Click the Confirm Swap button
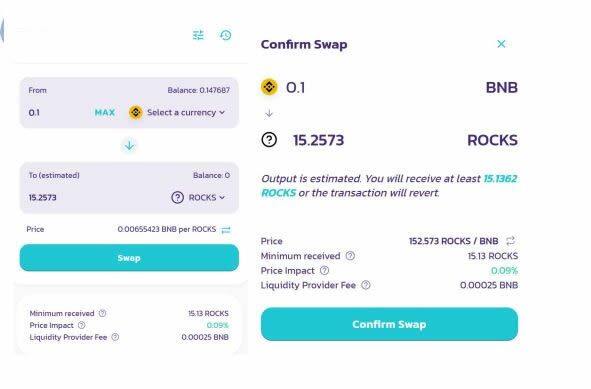Viewport: 591px width, 389px height. (x=389, y=324)
